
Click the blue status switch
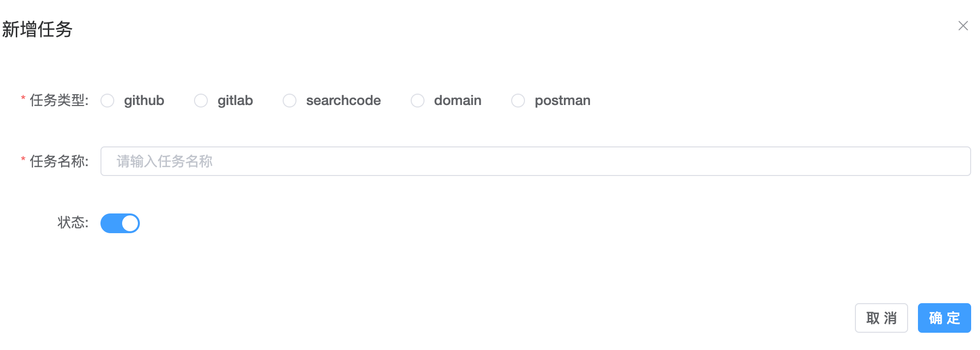pos(120,223)
